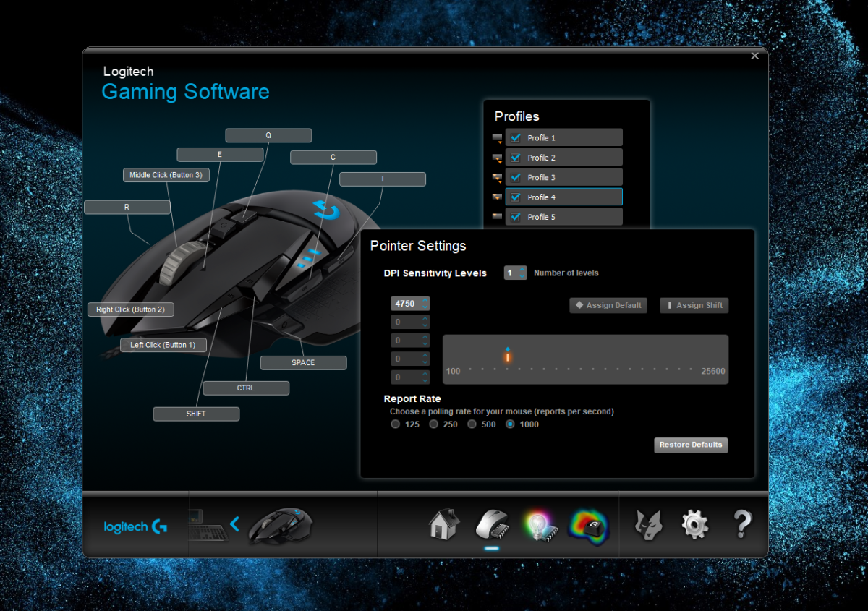Click the blue device switch arrow

tap(234, 524)
